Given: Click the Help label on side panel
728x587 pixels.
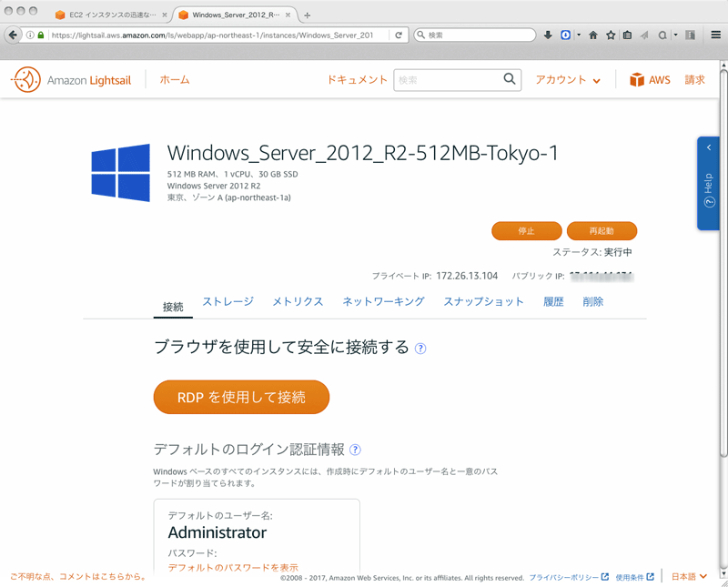Looking at the screenshot, I should (x=709, y=184).
